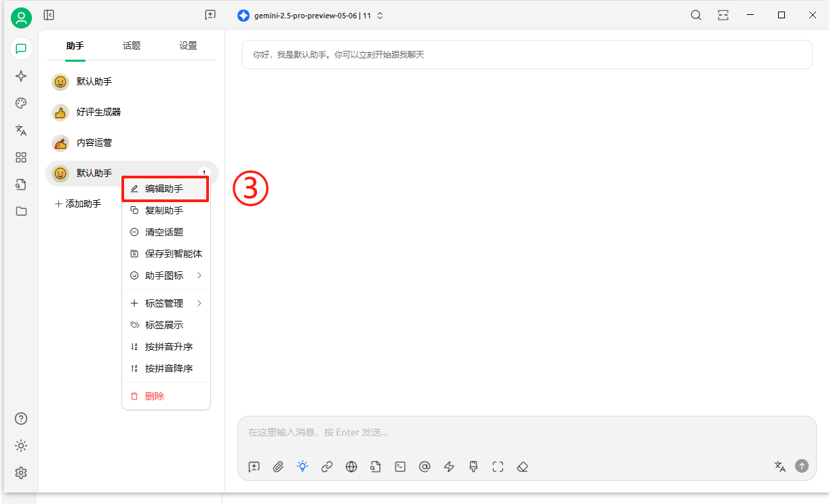This screenshot has width=829, height=504.
Task: Choose the red 删除 menu entry
Action: coord(166,396)
